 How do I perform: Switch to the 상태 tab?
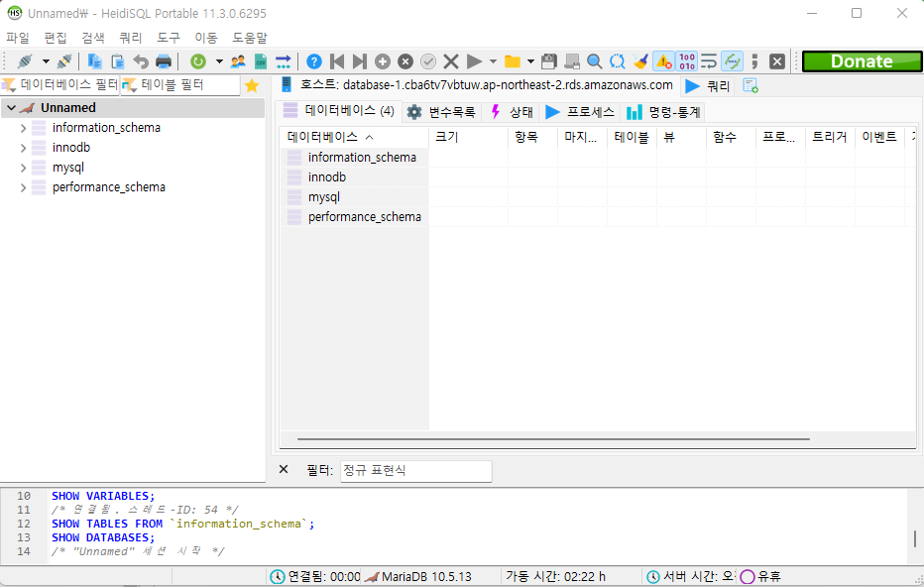point(512,112)
